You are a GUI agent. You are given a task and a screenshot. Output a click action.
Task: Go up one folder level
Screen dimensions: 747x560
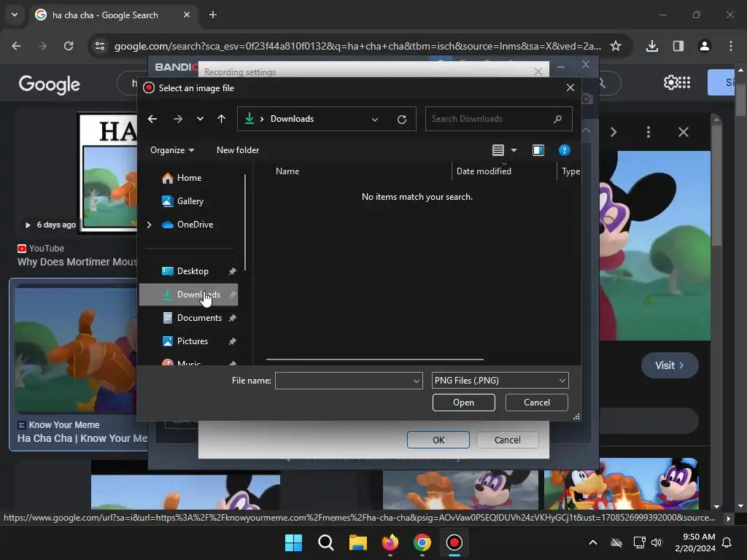pos(221,119)
